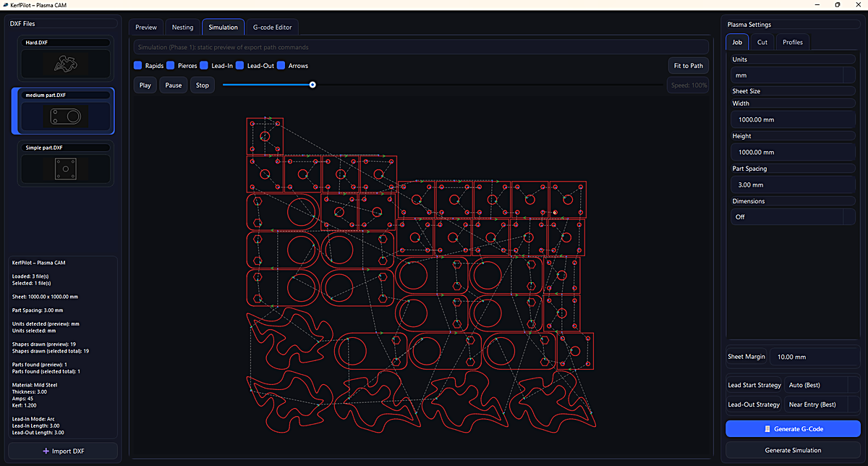Image resolution: width=868 pixels, height=466 pixels.
Task: Select the Cut settings tab
Action: 762,41
